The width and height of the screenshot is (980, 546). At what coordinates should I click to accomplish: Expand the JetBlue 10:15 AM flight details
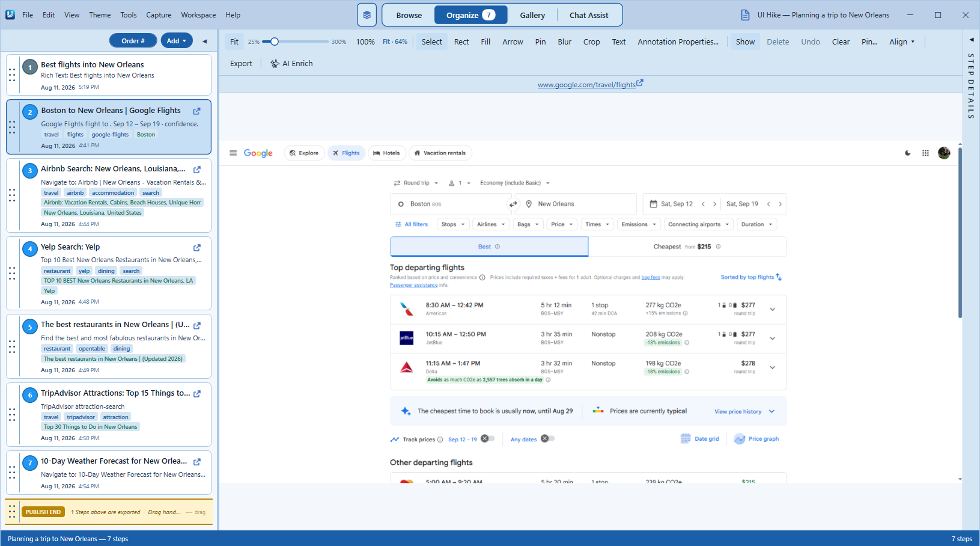point(773,339)
